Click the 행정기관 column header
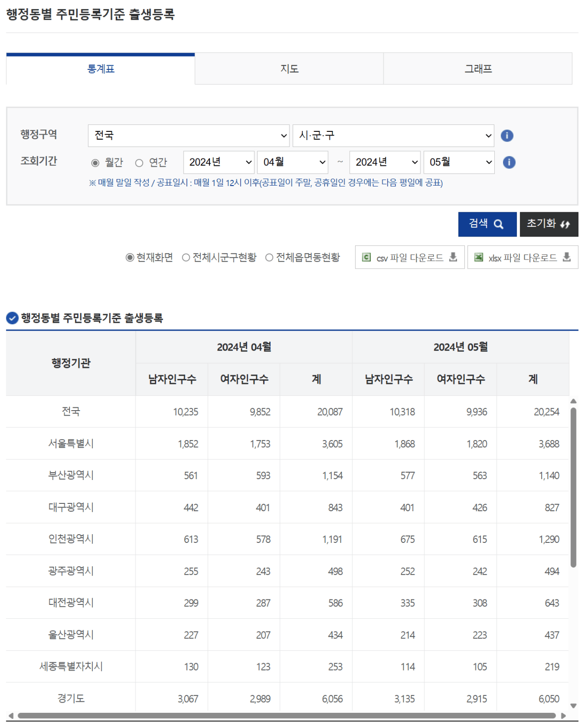This screenshot has width=588, height=728. click(x=71, y=363)
